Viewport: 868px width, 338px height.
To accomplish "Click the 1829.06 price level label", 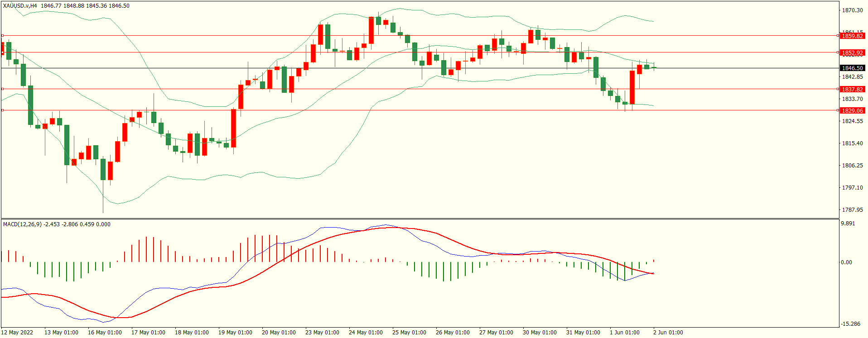I will pyautogui.click(x=852, y=110).
